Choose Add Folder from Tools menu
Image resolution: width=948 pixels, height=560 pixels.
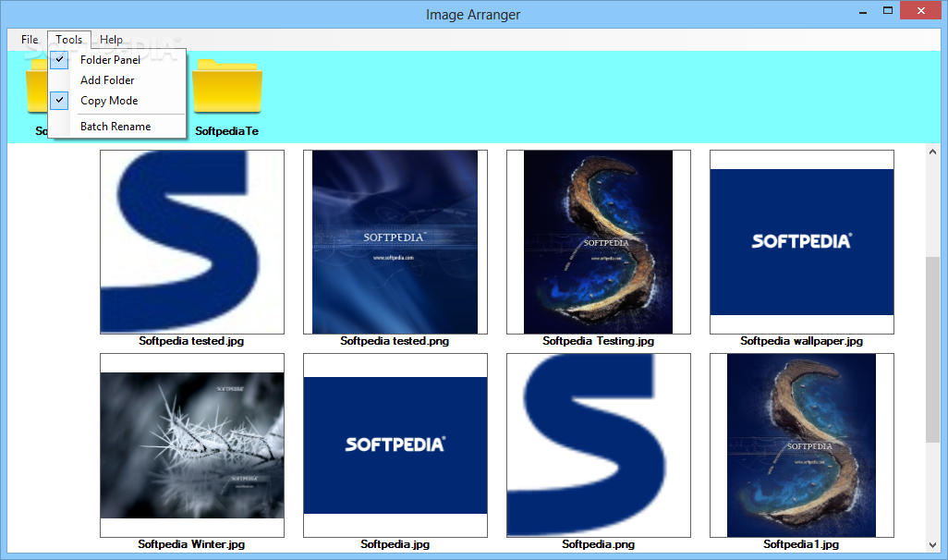[x=117, y=79]
